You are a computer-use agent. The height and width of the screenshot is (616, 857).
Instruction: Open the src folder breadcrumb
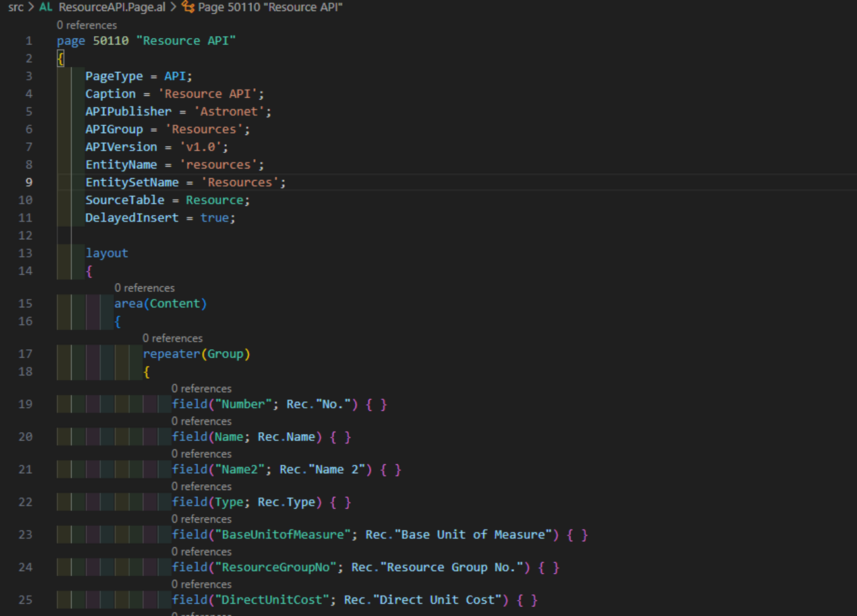pyautogui.click(x=16, y=7)
